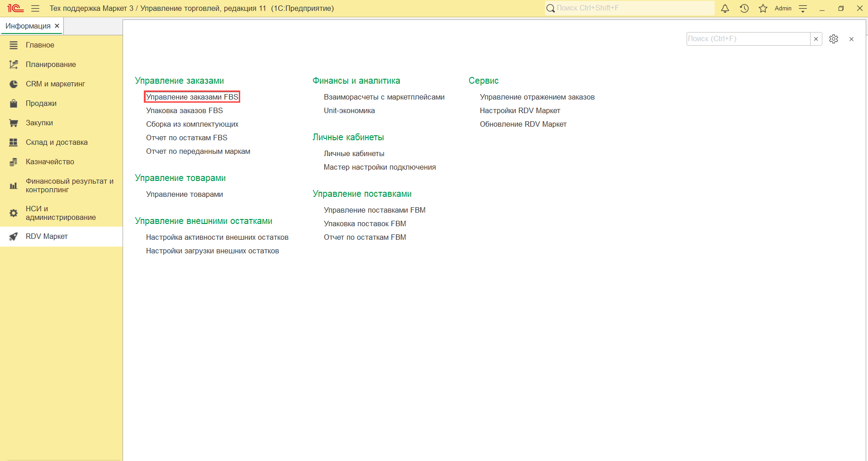868x461 pixels.
Task: Open Отчет по остаткам FBM
Action: [365, 238]
